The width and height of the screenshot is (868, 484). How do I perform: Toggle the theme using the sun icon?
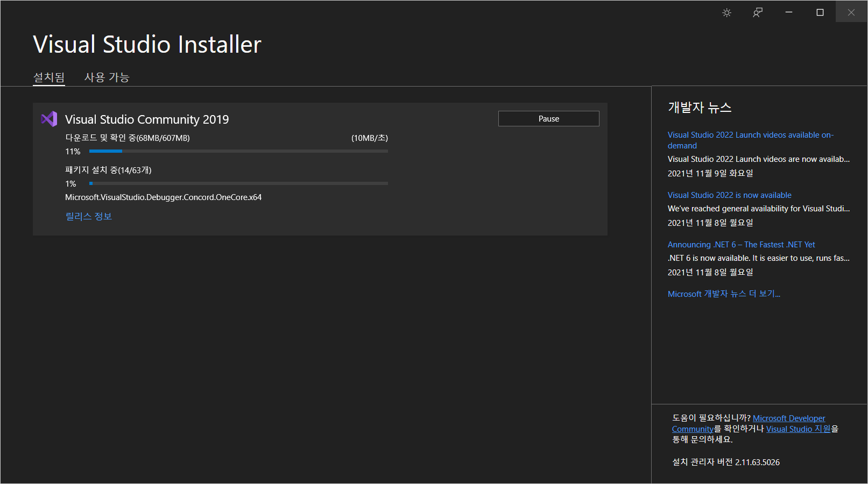[726, 12]
